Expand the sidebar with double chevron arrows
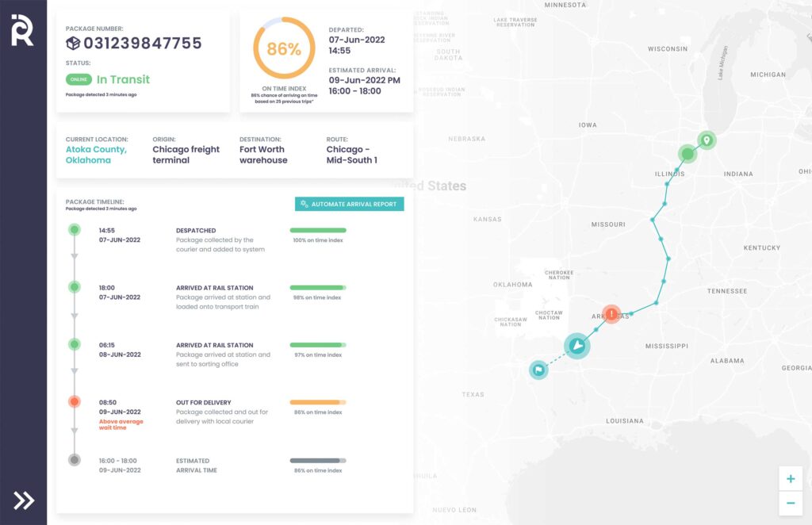812x525 pixels. coord(24,500)
